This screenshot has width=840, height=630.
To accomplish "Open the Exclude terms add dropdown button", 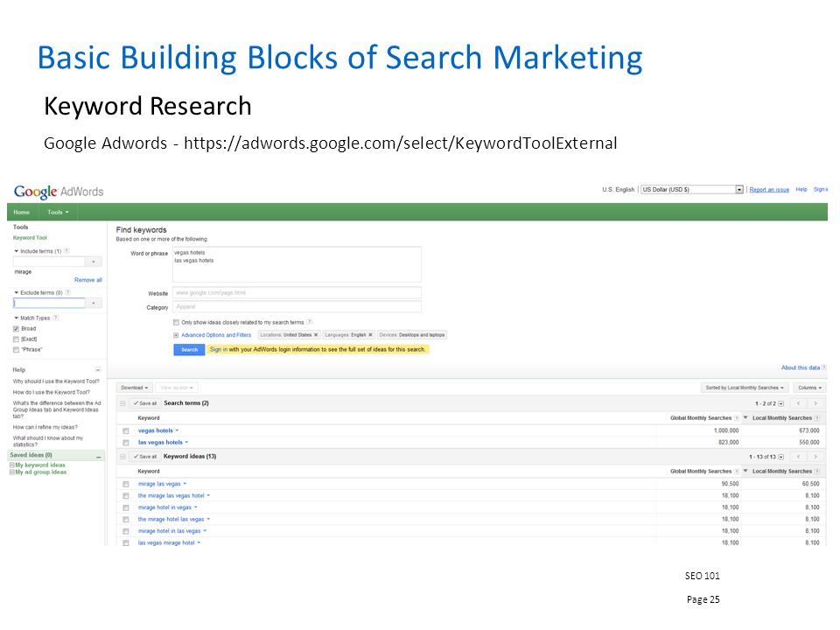I will point(94,304).
